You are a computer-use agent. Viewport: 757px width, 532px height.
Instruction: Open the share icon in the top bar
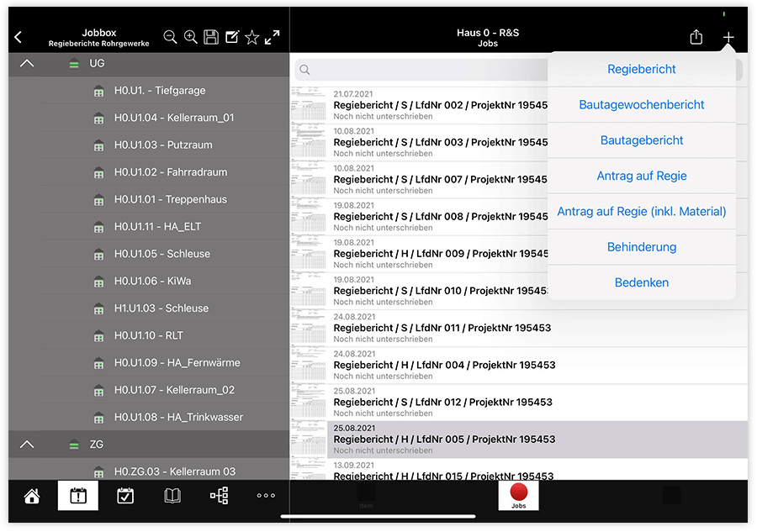(x=696, y=37)
